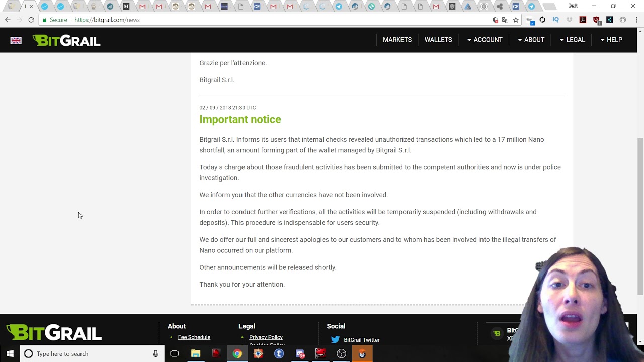The image size is (644, 362).
Task: Open the MARKETS page
Action: pyautogui.click(x=397, y=40)
